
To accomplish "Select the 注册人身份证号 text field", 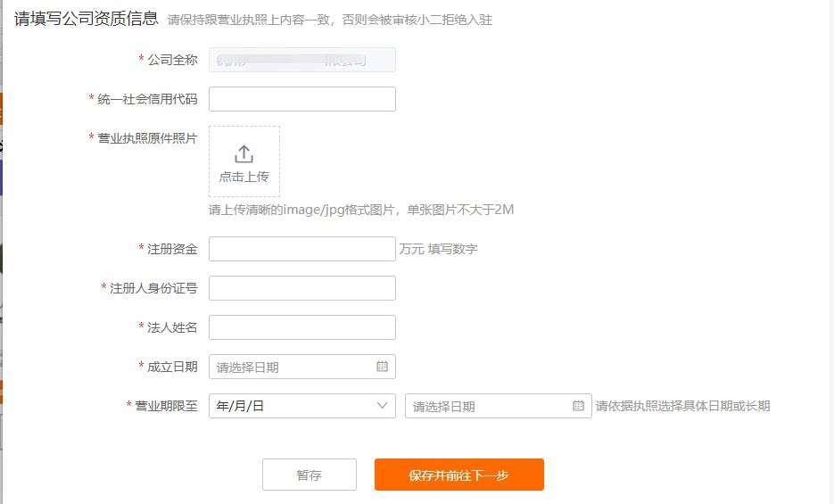I will pyautogui.click(x=301, y=288).
